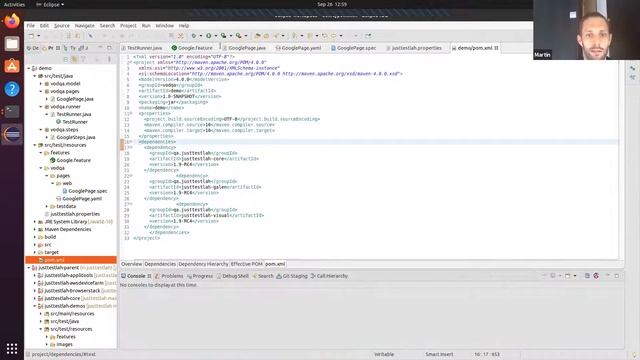
Task: Switch to the Git Staging view tab
Action: coord(292,276)
